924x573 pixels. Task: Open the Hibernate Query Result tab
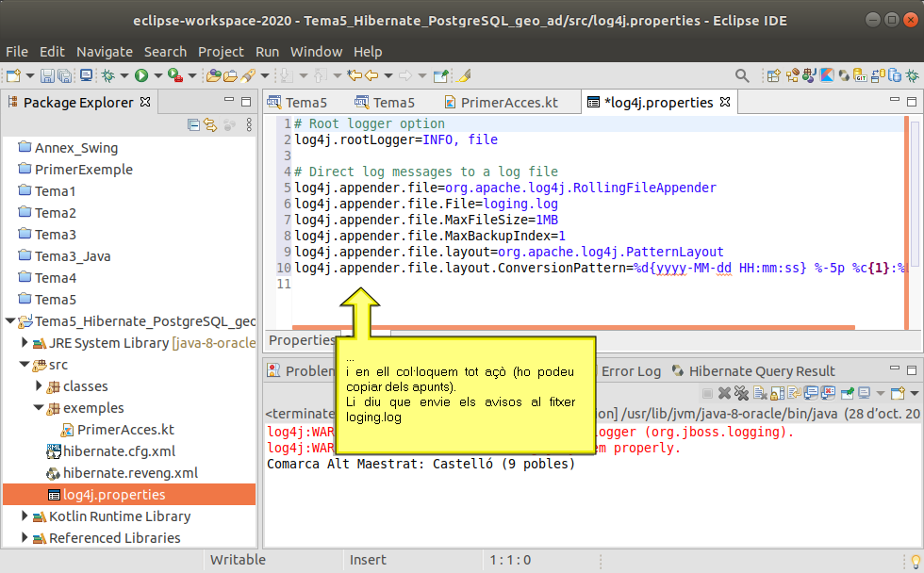click(x=753, y=371)
